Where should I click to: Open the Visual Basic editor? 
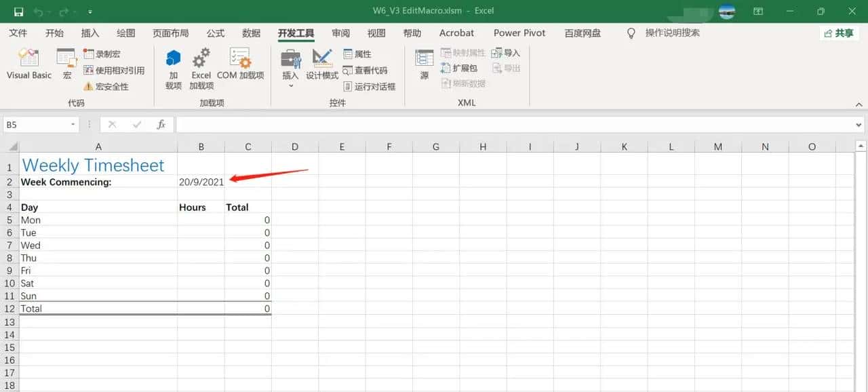pyautogui.click(x=28, y=65)
